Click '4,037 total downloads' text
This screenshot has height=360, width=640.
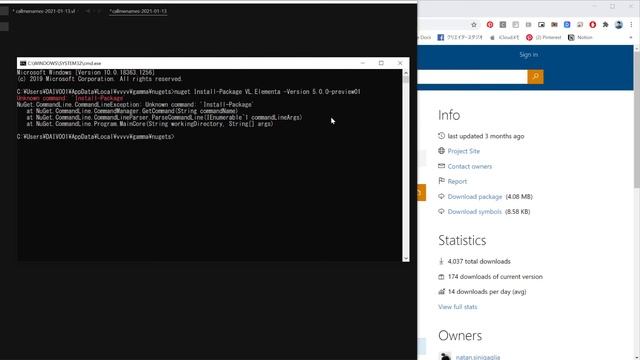(x=479, y=261)
